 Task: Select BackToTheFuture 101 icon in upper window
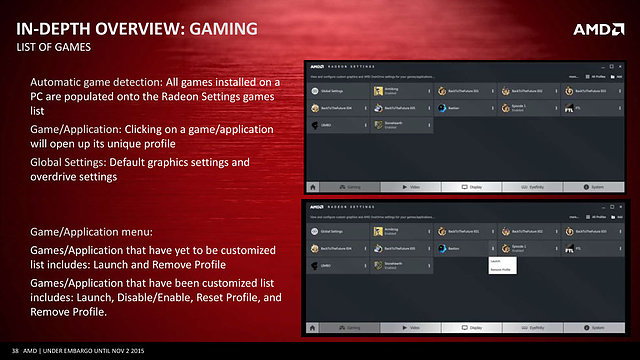442,91
